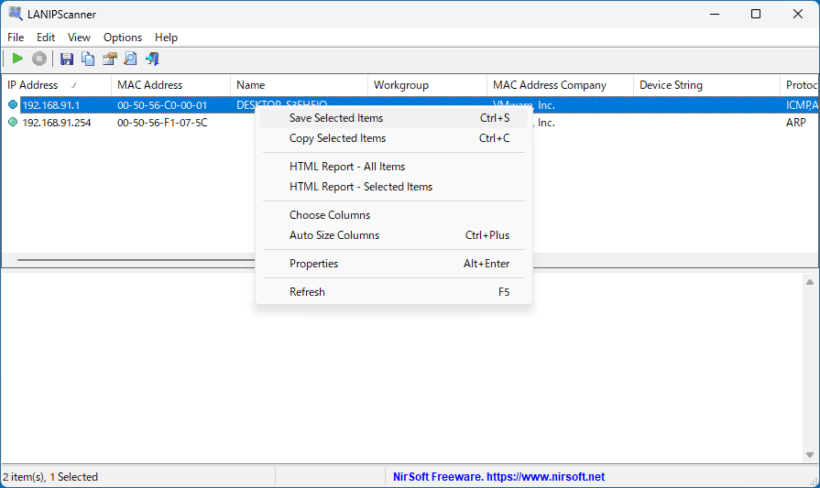Screen dimensions: 820x488
Task: Open the Edit menu
Action: [45, 38]
